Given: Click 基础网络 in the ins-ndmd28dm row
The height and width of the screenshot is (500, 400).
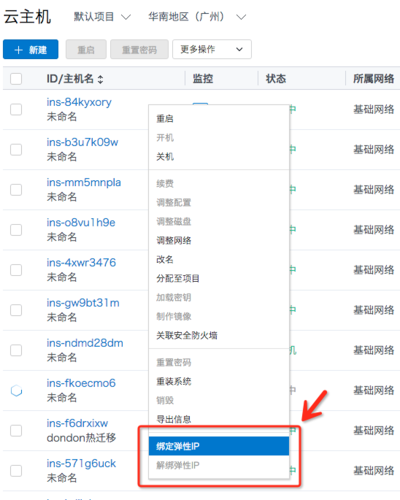Looking at the screenshot, I should (x=374, y=350).
